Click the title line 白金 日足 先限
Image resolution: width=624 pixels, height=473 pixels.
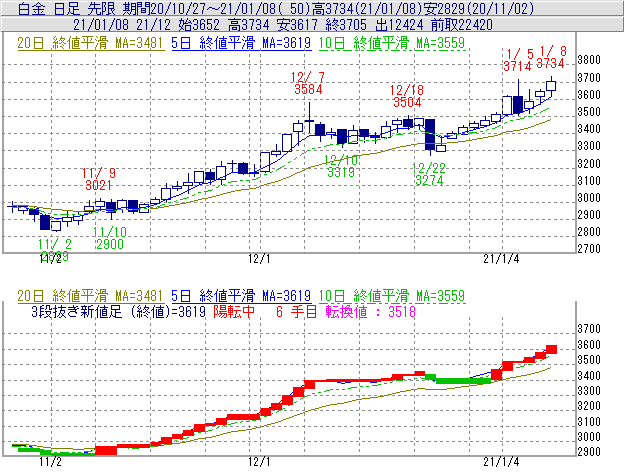tap(66, 8)
